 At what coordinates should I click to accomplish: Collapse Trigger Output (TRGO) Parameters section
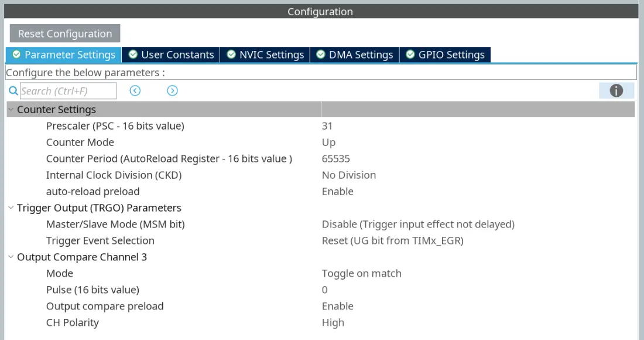click(x=11, y=208)
